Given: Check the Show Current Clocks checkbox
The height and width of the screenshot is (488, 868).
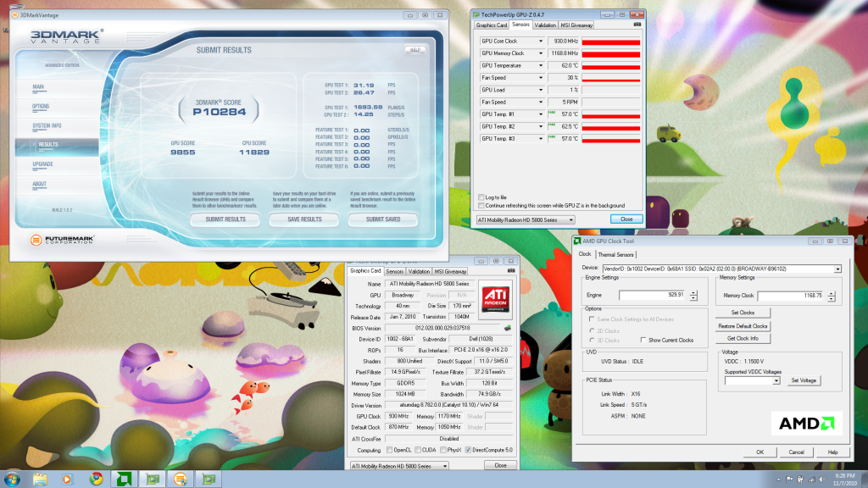Looking at the screenshot, I should pos(643,341).
